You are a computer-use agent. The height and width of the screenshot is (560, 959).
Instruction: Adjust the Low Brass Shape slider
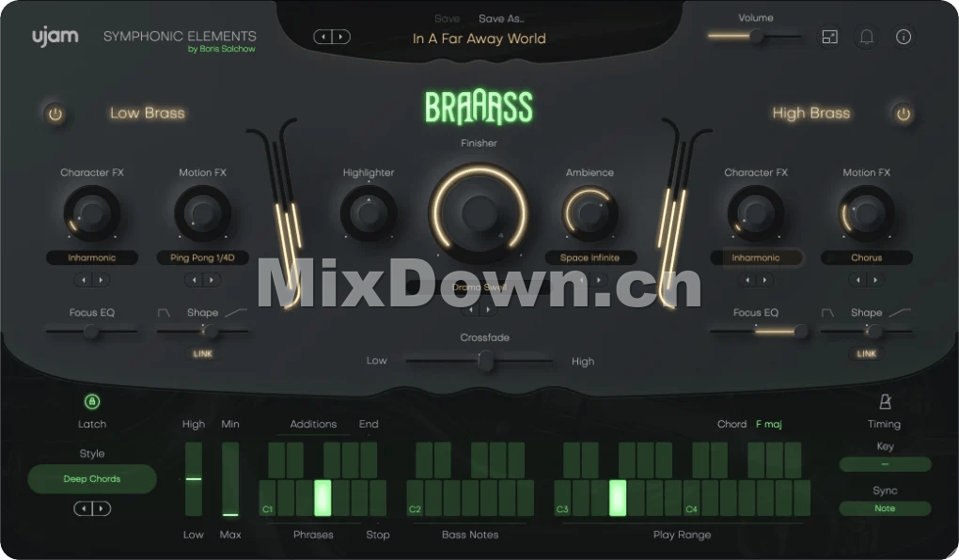[202, 332]
